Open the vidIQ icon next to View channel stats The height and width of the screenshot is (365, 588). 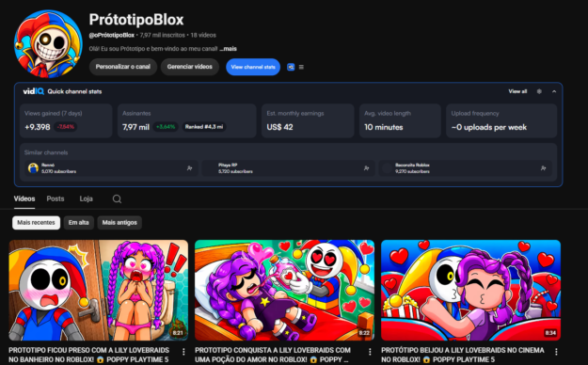[291, 67]
